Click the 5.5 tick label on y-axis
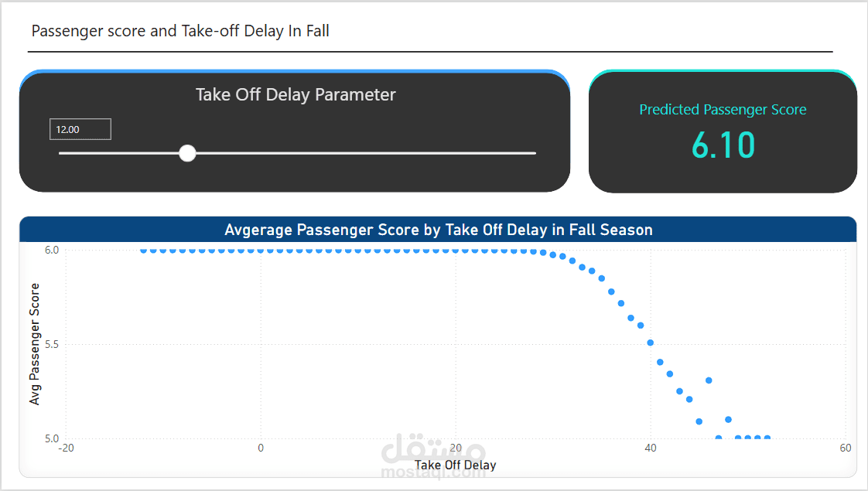The height and width of the screenshot is (491, 868). coord(50,344)
